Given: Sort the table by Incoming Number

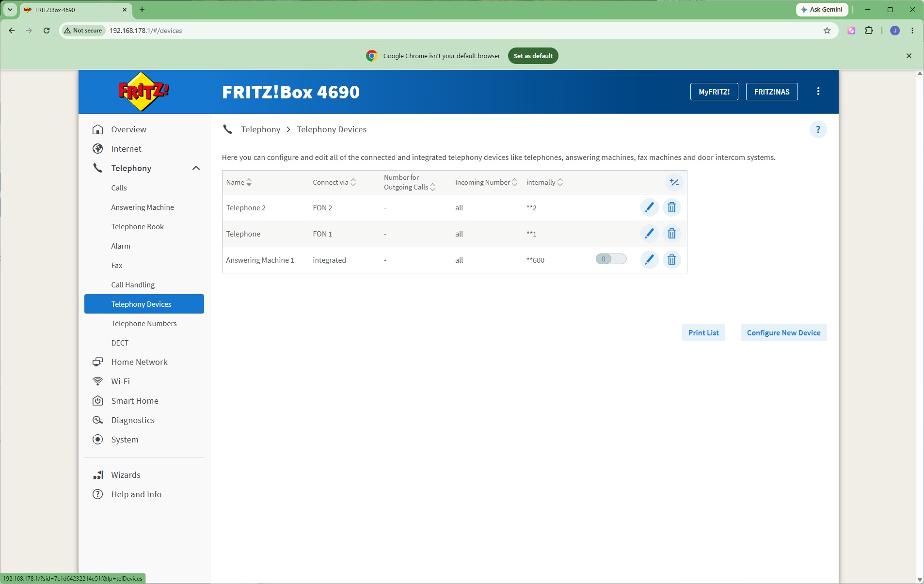Looking at the screenshot, I should 514,182.
